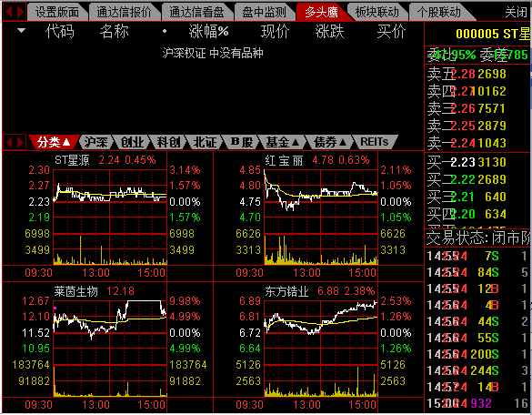Select the 北证 category tab
The width and height of the screenshot is (532, 415).
[205, 142]
